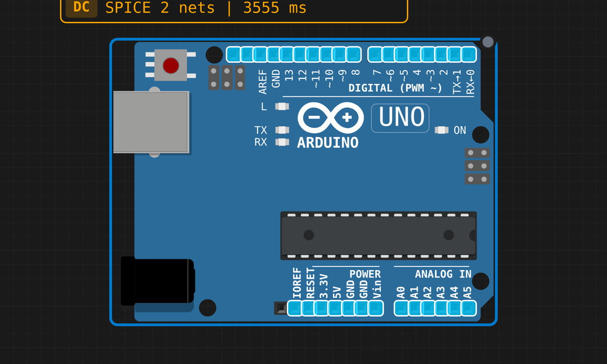Click the DC mode badge
The width and height of the screenshot is (607, 364).
pos(81,8)
